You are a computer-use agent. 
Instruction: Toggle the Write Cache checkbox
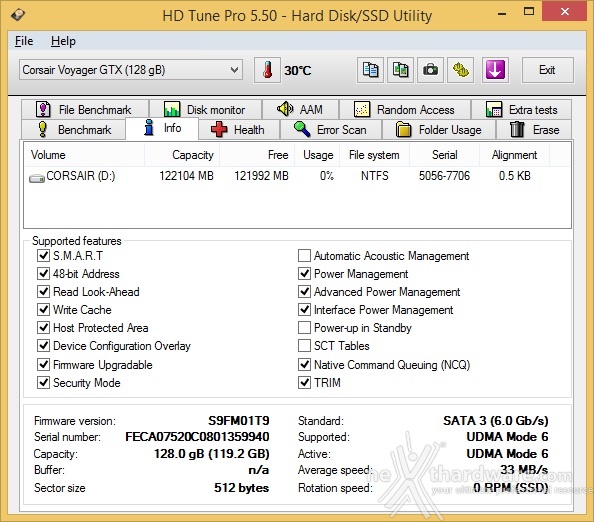(43, 309)
